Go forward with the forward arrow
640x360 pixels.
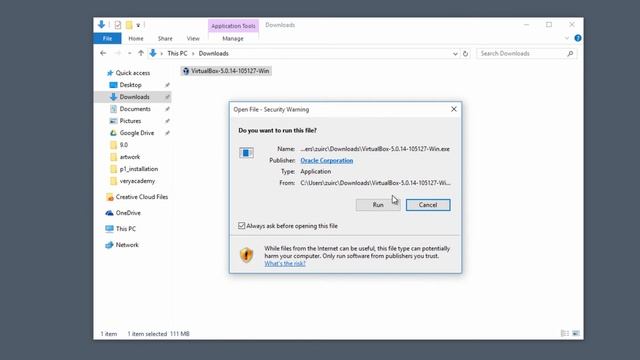[x=118, y=53]
